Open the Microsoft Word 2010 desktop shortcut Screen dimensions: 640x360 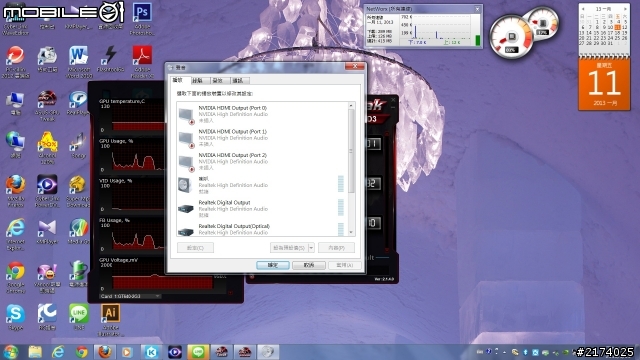tap(78, 62)
